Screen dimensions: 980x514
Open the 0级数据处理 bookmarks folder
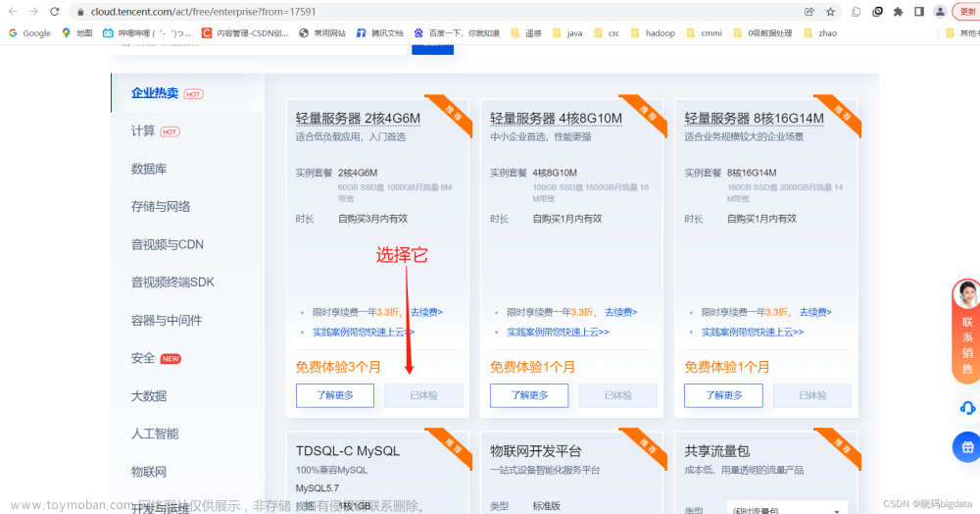[762, 33]
